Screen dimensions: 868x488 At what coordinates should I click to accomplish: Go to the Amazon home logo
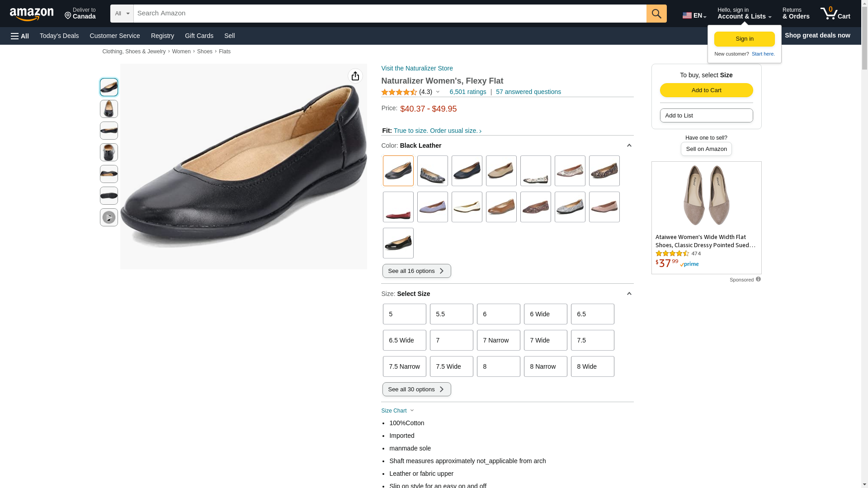[x=32, y=14]
